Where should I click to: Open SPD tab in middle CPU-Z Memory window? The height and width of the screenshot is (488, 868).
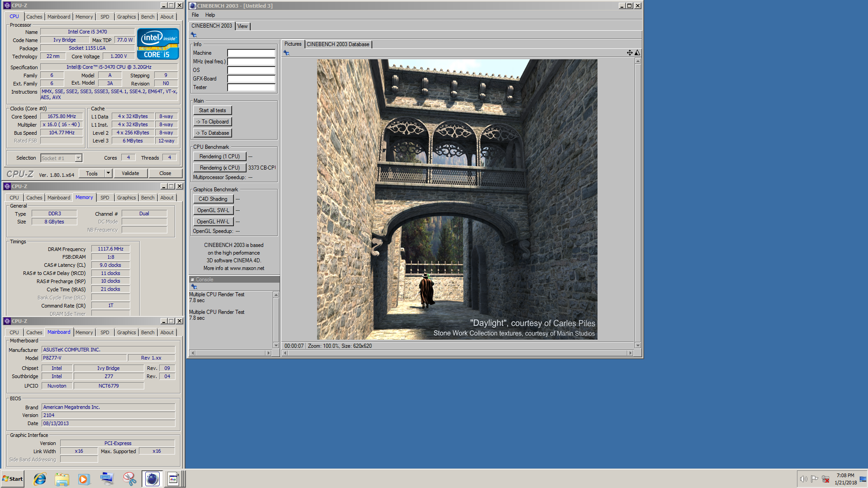coord(104,198)
